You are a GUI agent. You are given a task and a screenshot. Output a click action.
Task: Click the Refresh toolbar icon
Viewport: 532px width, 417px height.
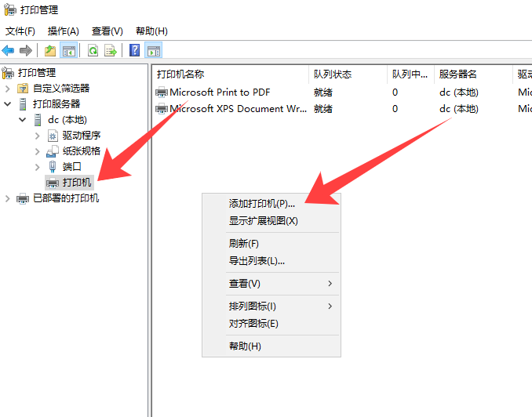(x=93, y=51)
